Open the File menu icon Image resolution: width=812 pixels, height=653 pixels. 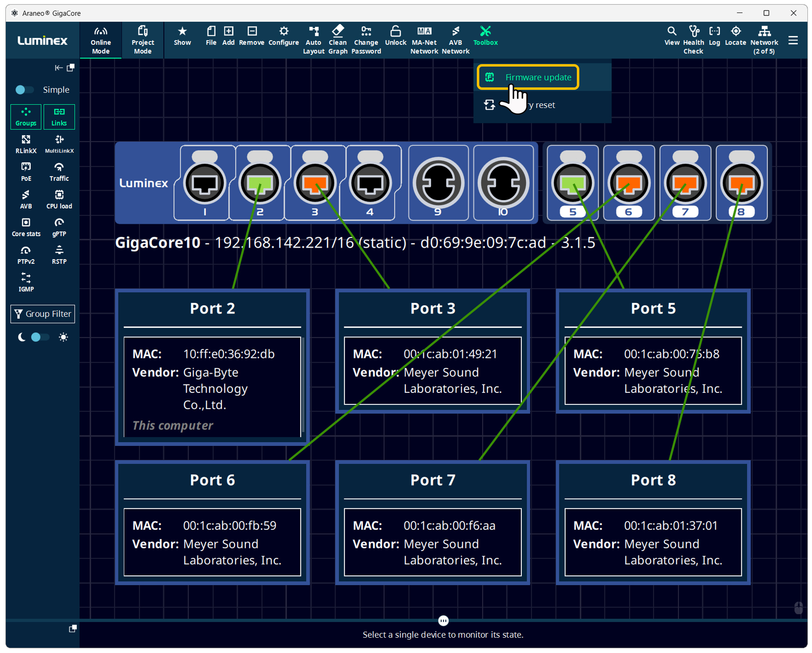click(x=211, y=36)
